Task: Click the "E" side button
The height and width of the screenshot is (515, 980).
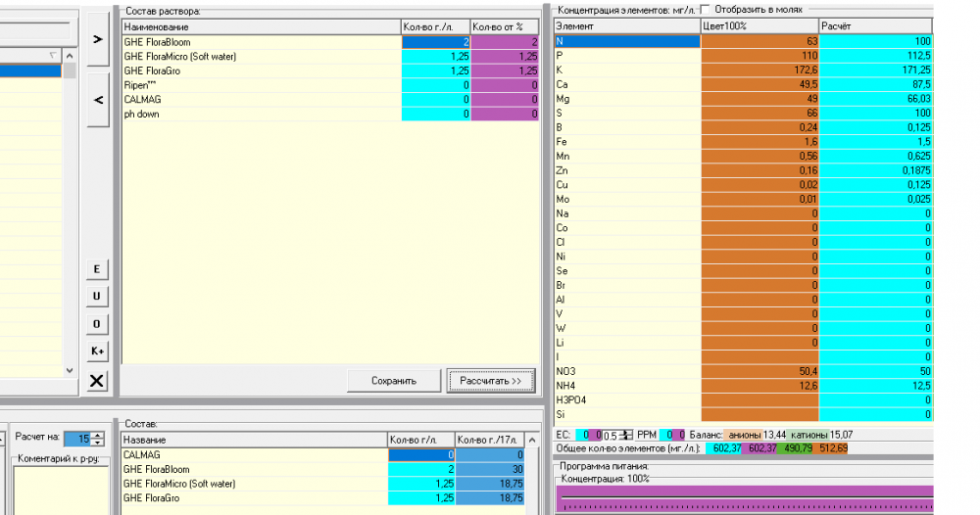Action: (97, 269)
